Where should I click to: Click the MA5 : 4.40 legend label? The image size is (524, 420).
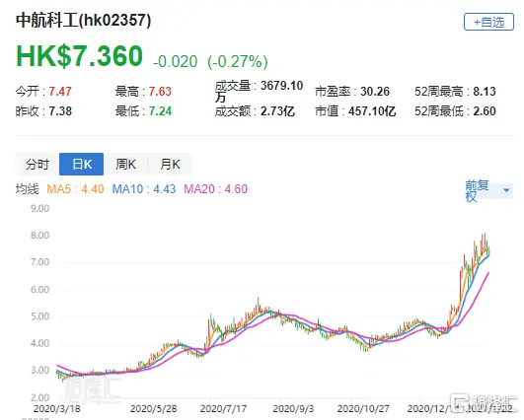(75, 189)
